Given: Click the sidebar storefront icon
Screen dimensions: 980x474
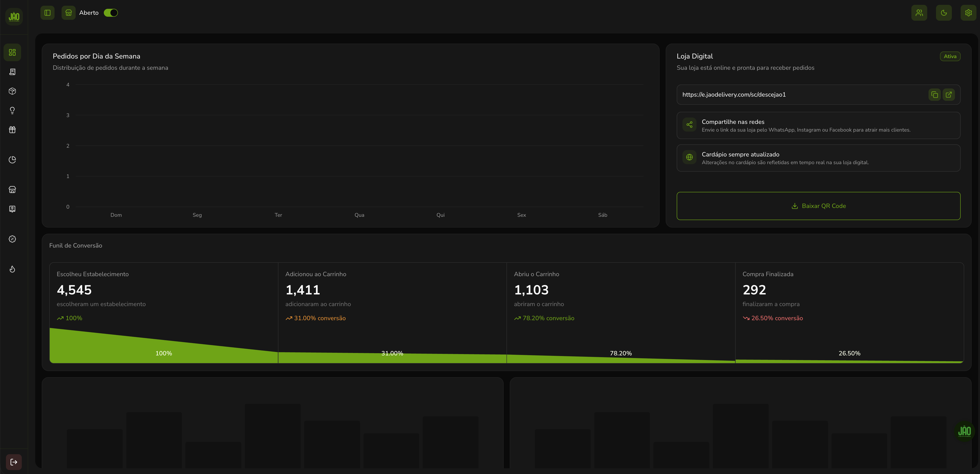Looking at the screenshot, I should [x=12, y=190].
